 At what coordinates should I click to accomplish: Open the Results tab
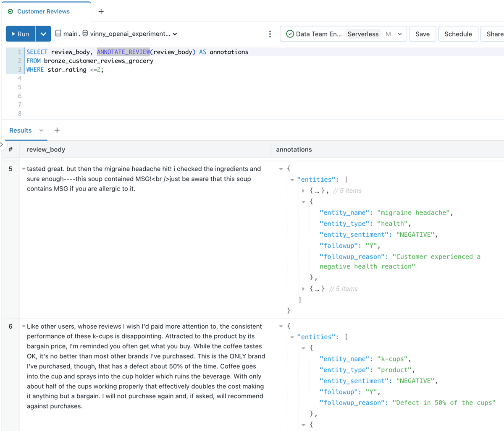(21, 131)
